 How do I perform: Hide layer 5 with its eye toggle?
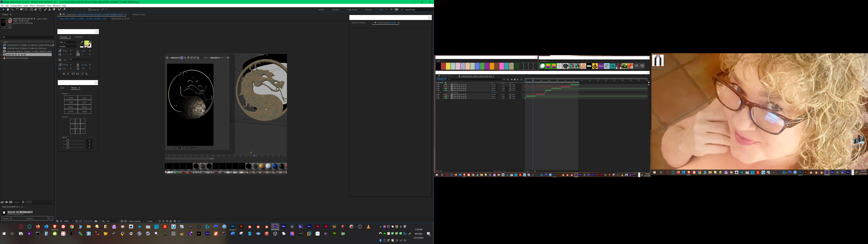tap(437, 94)
